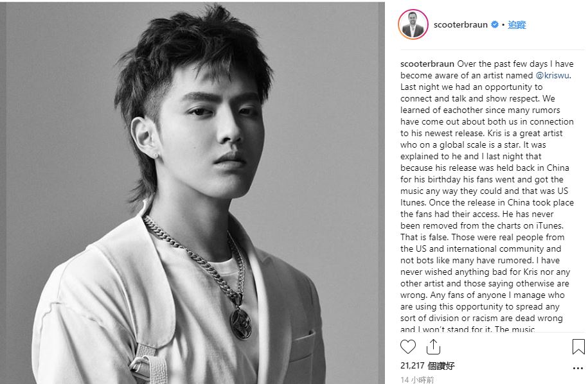Screen dimensions: 588x384
Task: Open scooterbraun's circular profile avatar
Action: (413, 25)
